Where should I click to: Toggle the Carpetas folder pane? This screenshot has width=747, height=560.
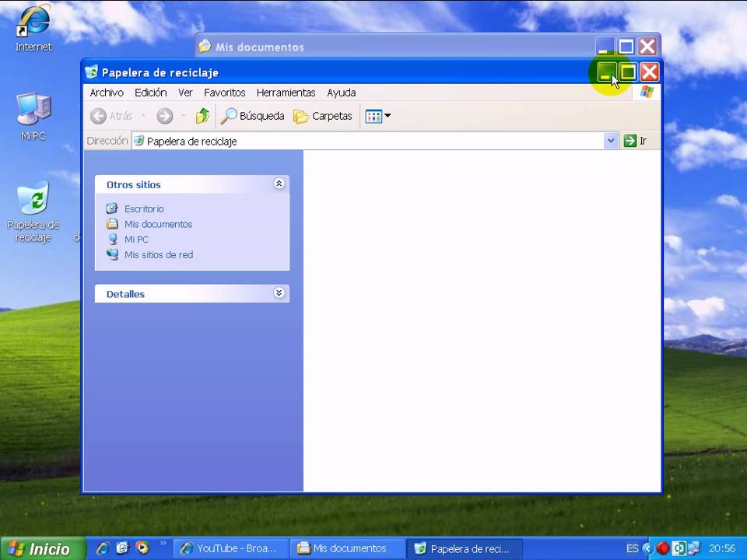coord(322,116)
